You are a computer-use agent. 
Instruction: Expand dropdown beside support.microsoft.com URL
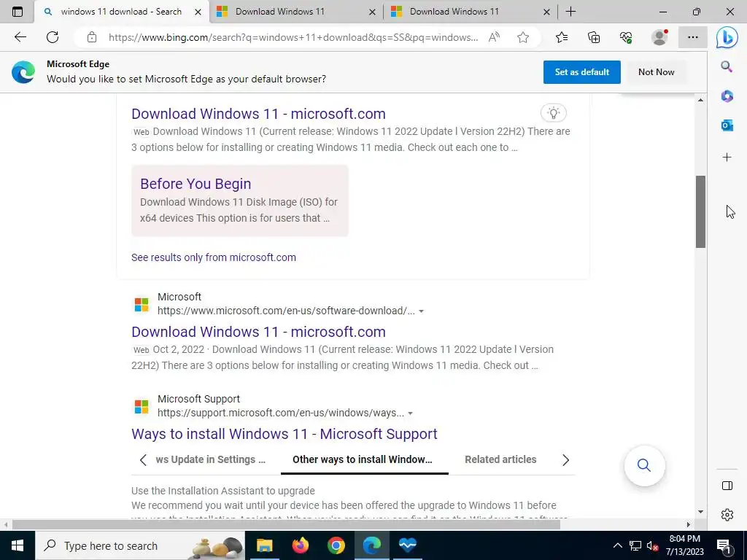click(x=410, y=413)
